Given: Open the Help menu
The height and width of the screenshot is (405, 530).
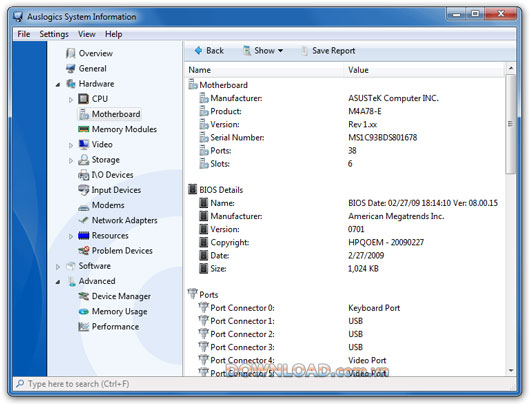Looking at the screenshot, I should [x=114, y=34].
